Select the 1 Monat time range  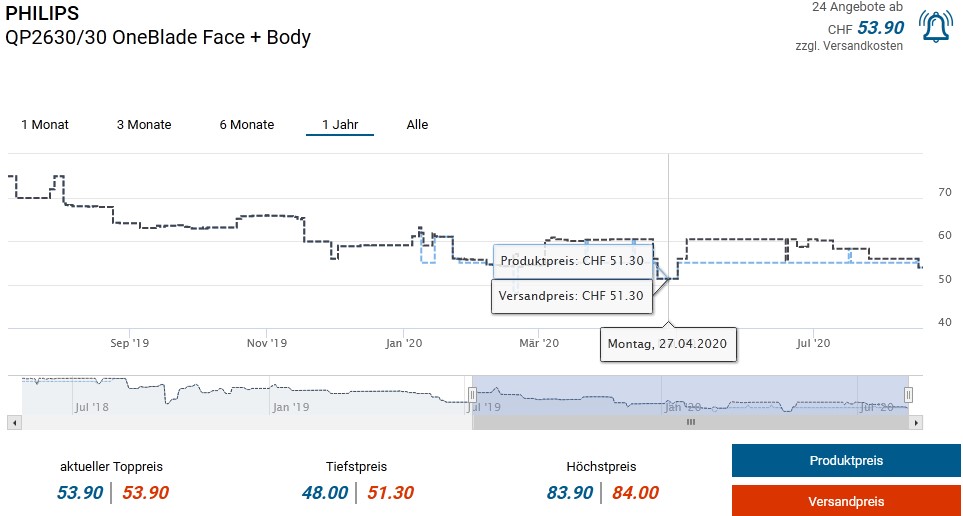tap(45, 125)
